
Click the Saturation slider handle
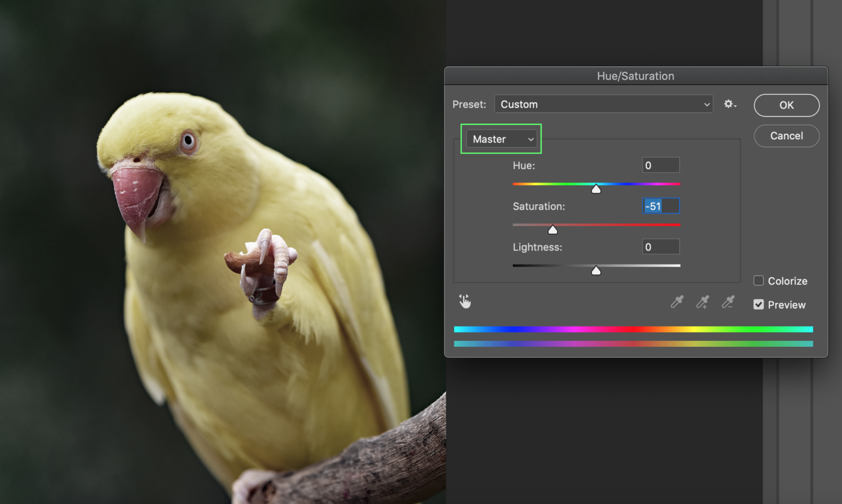point(553,230)
